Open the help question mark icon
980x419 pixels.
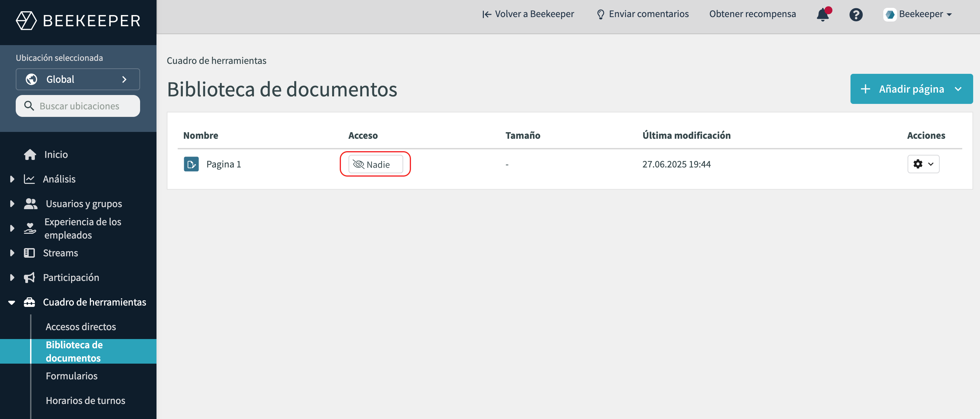click(856, 15)
